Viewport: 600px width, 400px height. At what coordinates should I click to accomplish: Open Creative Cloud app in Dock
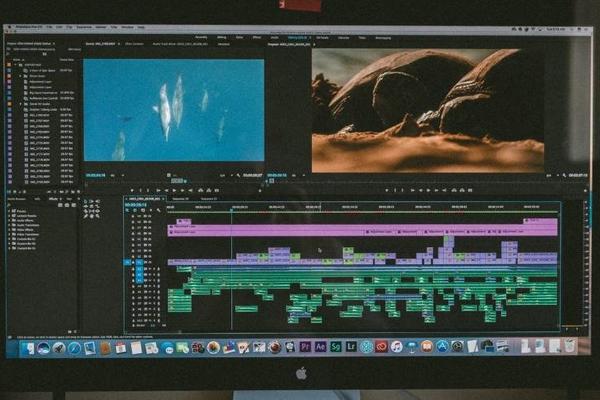coord(381,347)
